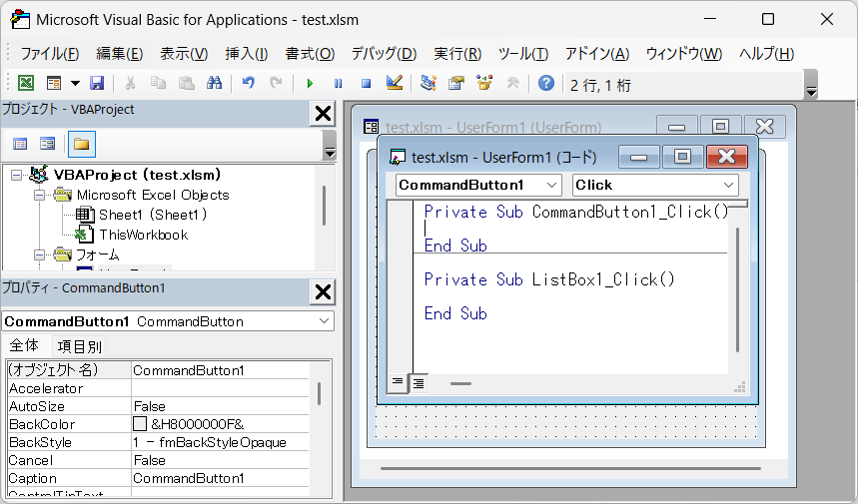
Task: Click the Break pause icon
Action: pos(339,83)
